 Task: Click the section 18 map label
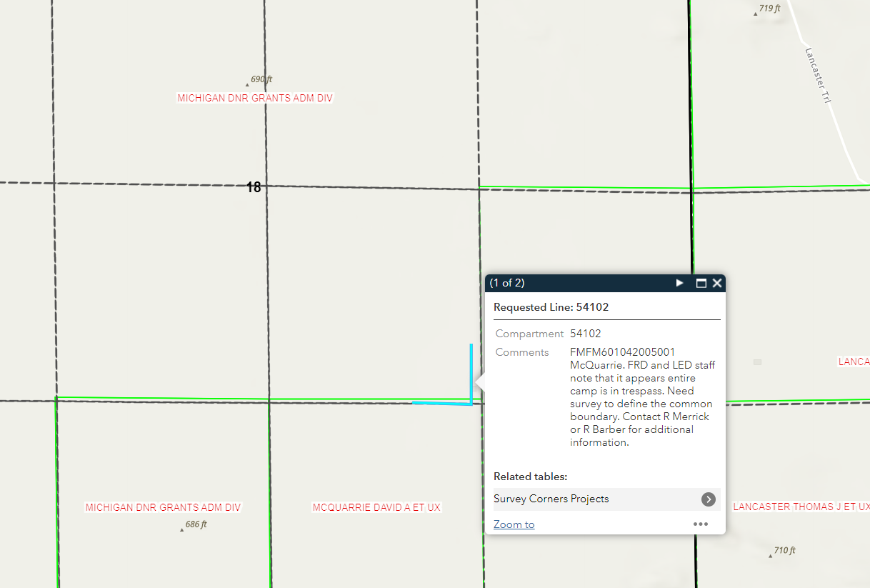pos(254,187)
